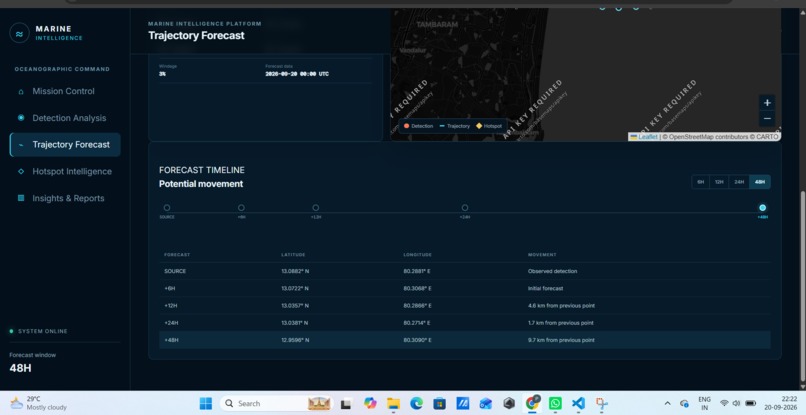The image size is (806, 415).
Task: Click the highlighted +48H table row label
Action: click(x=171, y=340)
